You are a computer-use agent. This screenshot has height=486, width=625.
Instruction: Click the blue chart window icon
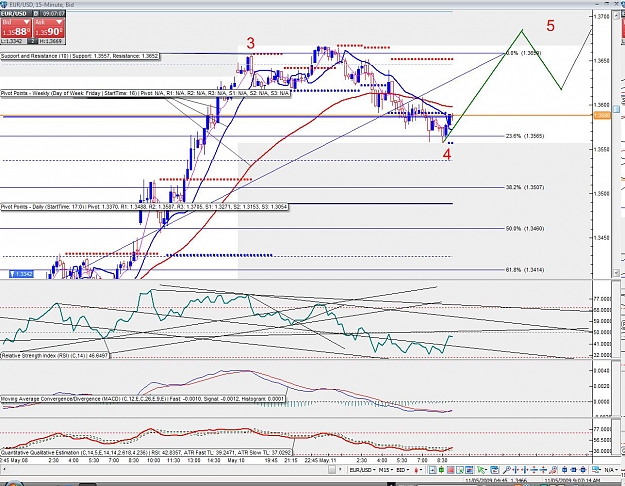(469, 470)
